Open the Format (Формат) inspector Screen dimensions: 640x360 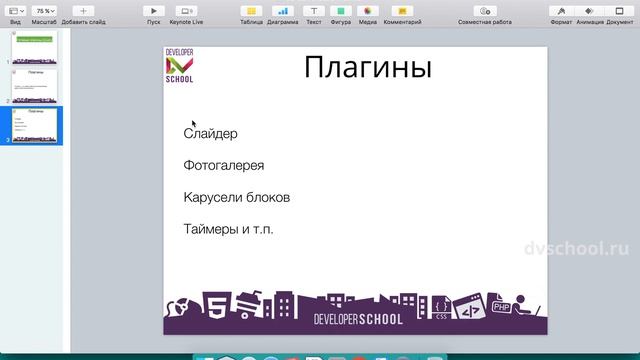(561, 11)
